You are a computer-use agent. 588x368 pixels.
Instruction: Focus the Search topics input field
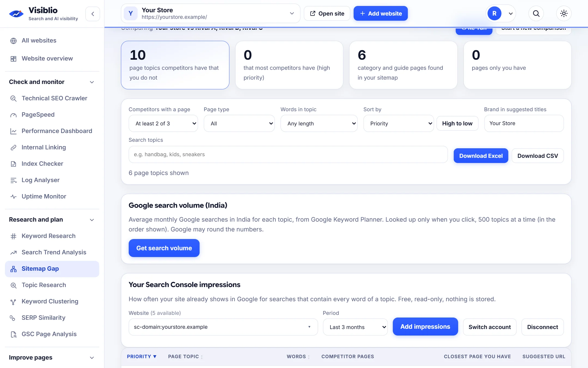tap(288, 155)
